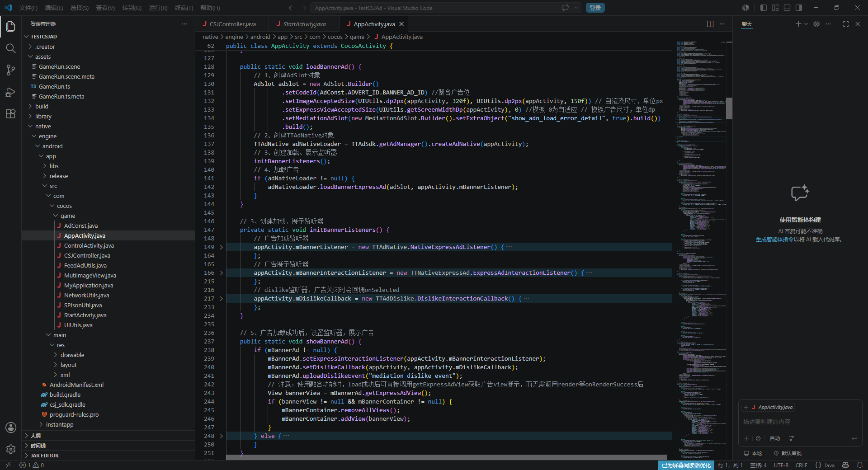Click the 生成智能体指令 link
This screenshot has width=868, height=470.
[774, 240]
